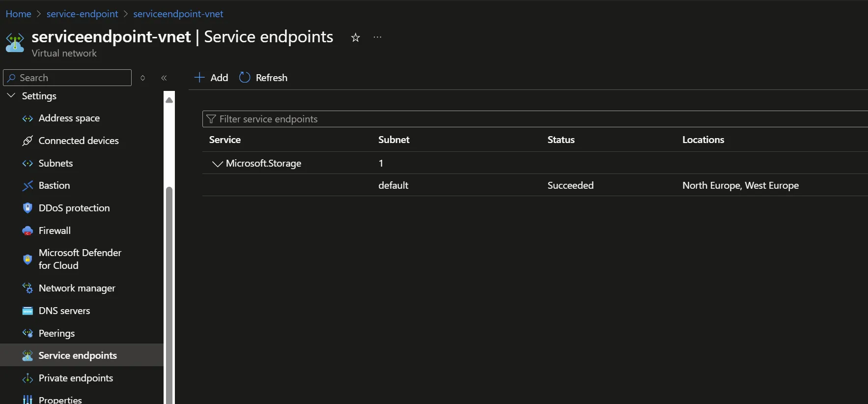Click the sidebar scroll up arrow

pyautogui.click(x=169, y=100)
